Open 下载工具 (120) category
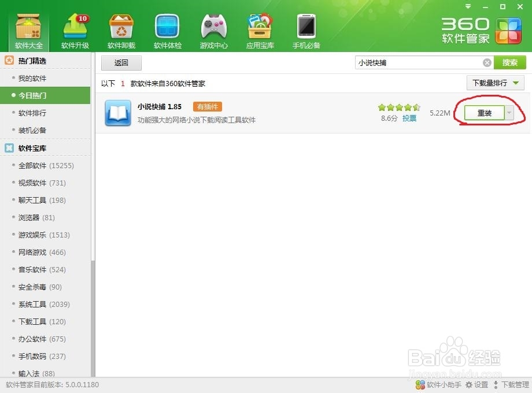This screenshot has width=532, height=393. (x=42, y=321)
